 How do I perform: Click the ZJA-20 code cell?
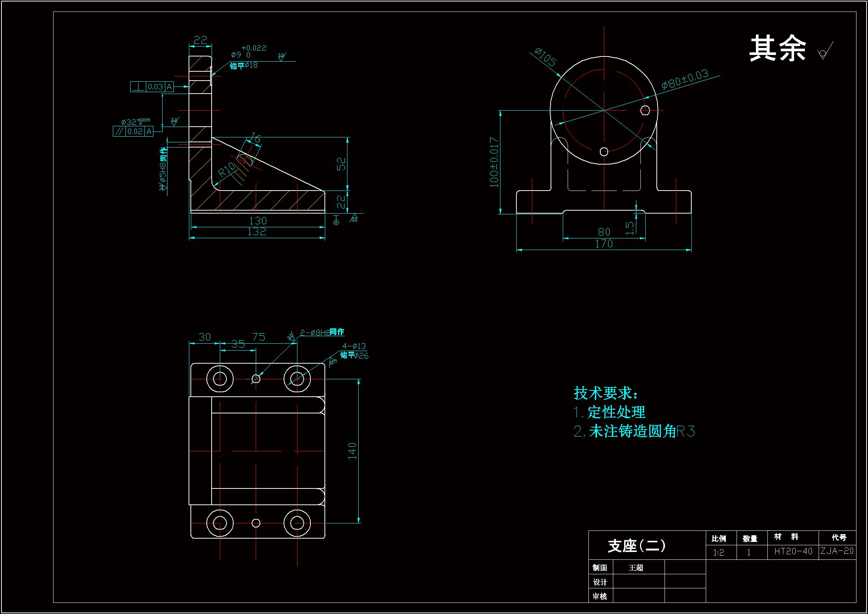pos(837,551)
